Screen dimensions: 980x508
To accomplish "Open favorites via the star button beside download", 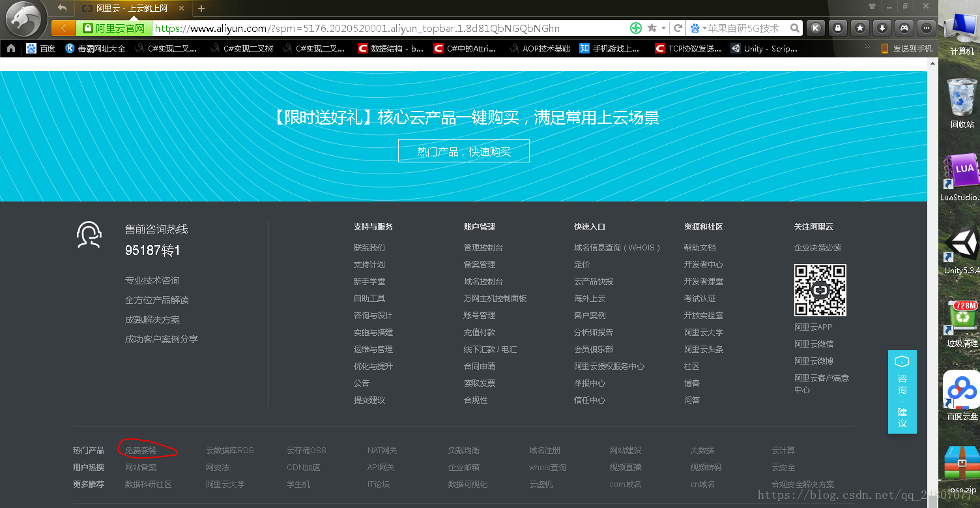I will coord(859,28).
